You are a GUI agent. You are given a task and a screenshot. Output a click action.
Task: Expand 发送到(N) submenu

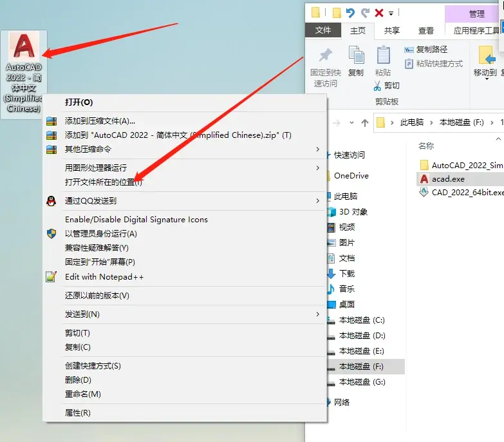click(x=185, y=314)
